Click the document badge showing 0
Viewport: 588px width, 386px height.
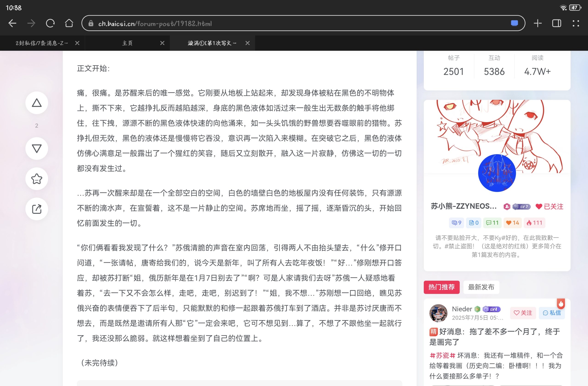point(474,223)
